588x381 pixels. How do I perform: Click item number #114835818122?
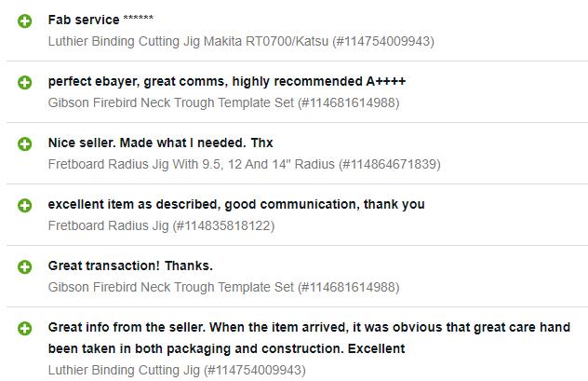(x=223, y=225)
